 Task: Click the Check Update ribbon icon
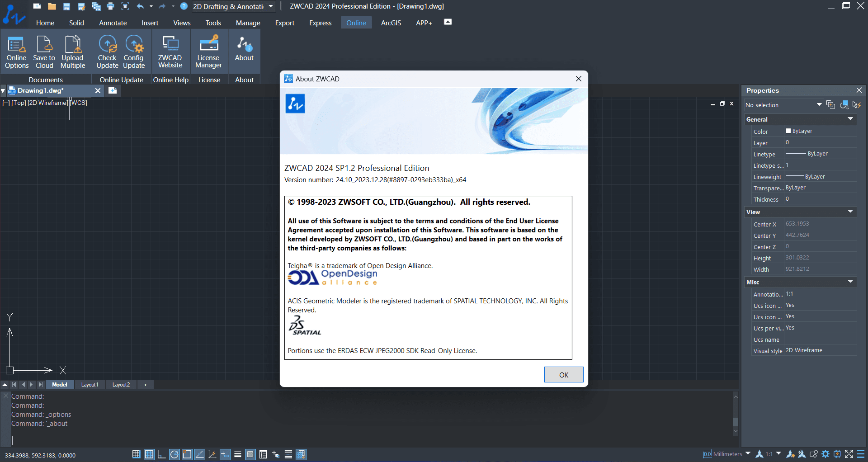[x=107, y=52]
